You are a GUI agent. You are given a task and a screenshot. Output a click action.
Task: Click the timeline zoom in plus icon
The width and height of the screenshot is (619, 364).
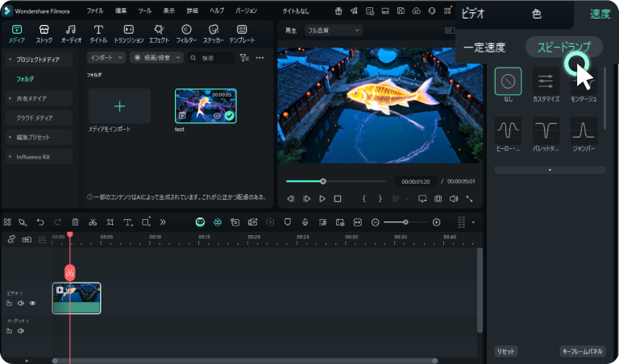tap(436, 222)
